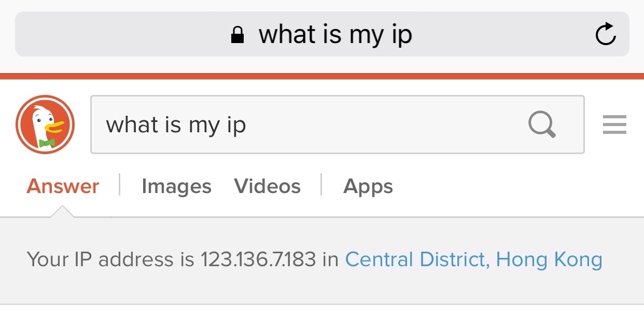Open the Apps results tab
The image size is (644, 316).
click(368, 186)
